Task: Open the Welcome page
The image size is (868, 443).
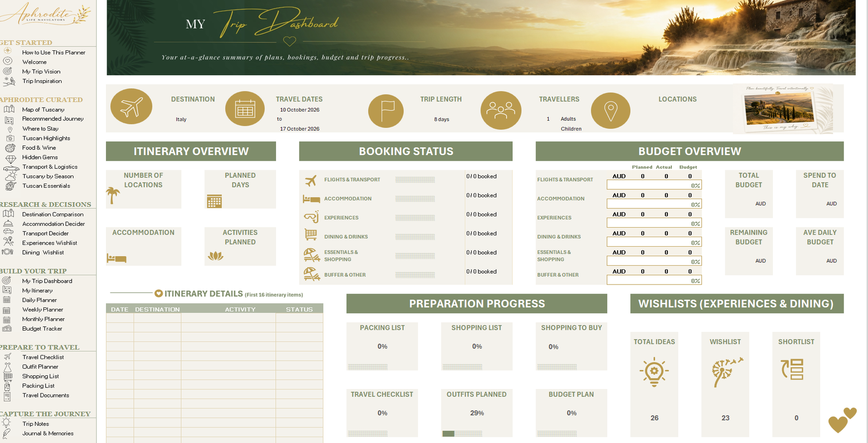Action: [x=34, y=62]
